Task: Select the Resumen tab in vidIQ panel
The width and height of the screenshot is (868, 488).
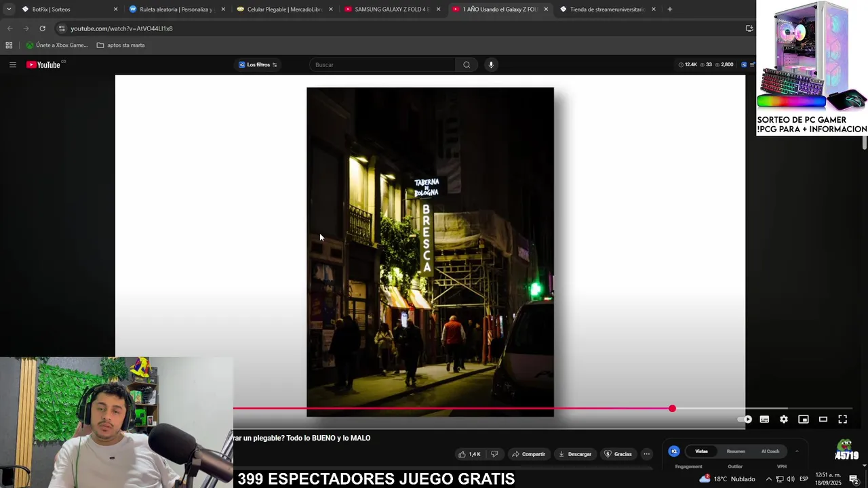Action: click(736, 451)
